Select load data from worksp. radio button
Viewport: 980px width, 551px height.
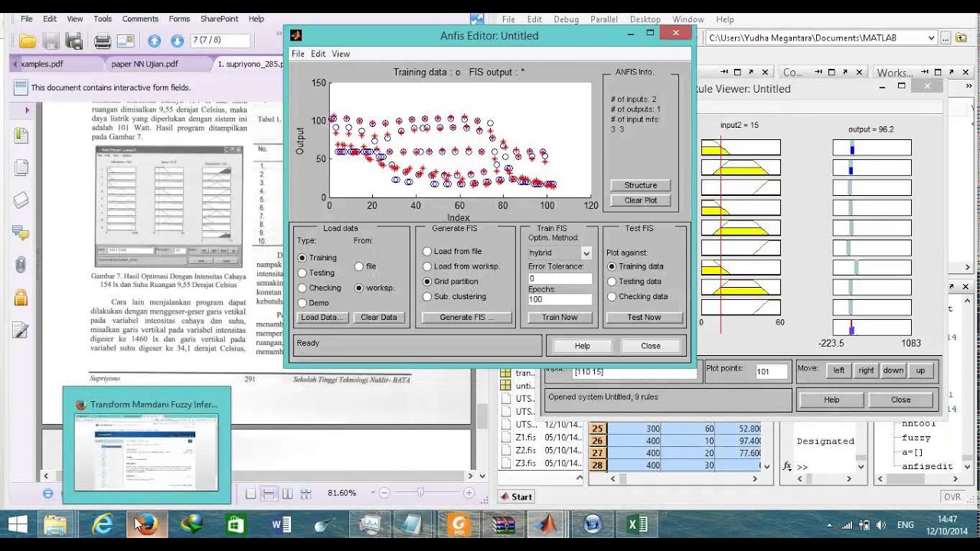(x=359, y=288)
